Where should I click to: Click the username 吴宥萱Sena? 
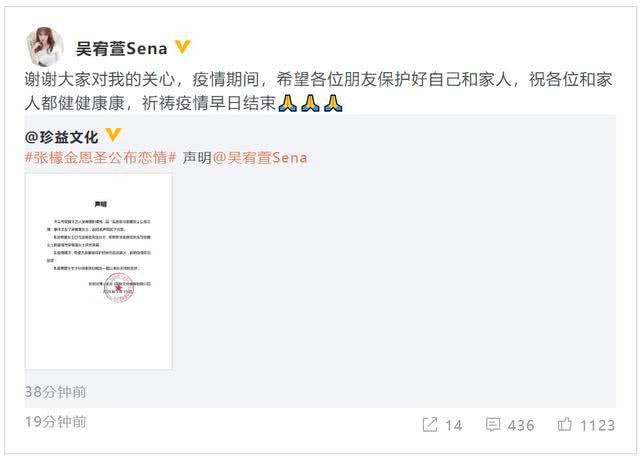pyautogui.click(x=122, y=49)
